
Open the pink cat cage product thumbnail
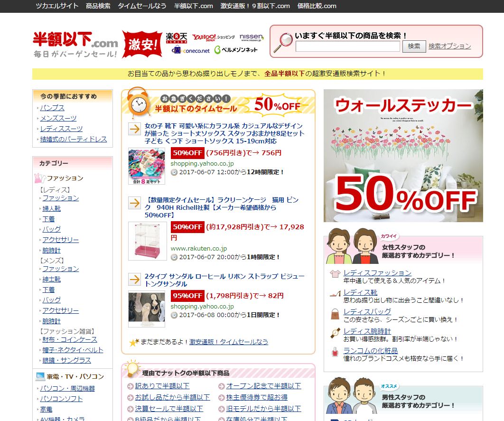pyautogui.click(x=147, y=241)
